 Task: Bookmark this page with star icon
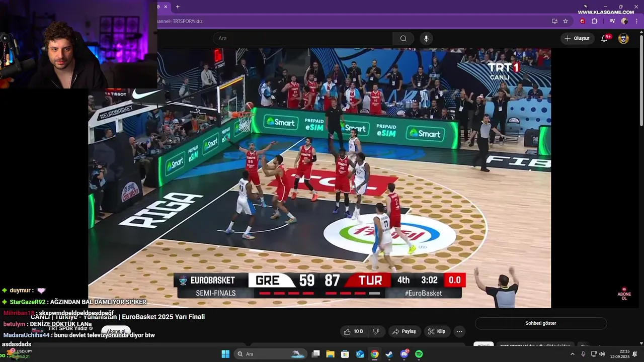[x=566, y=21]
